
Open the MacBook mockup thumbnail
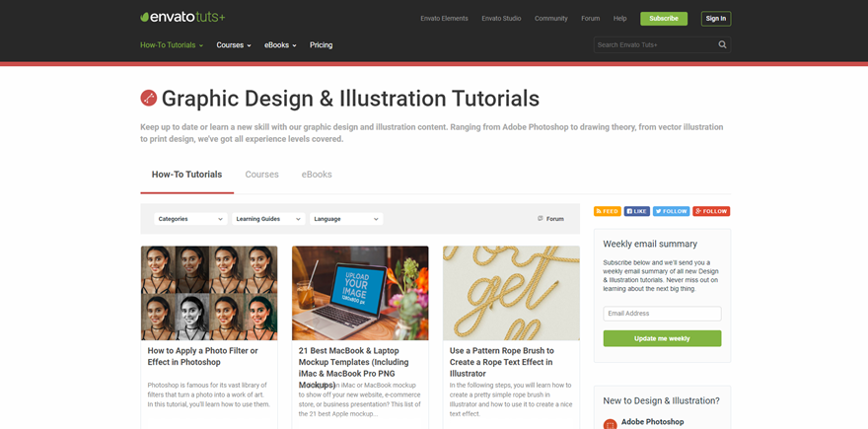[x=360, y=293]
